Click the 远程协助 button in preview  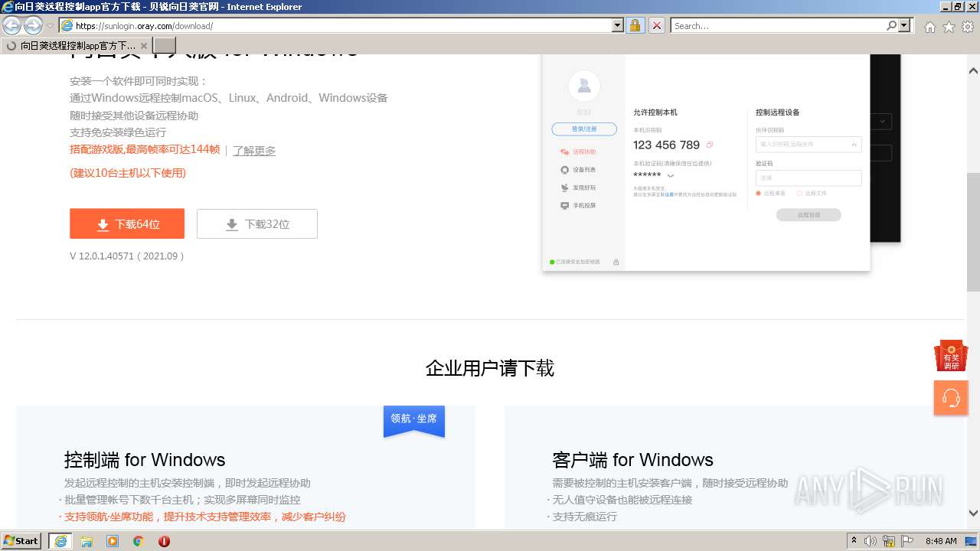pos(808,215)
